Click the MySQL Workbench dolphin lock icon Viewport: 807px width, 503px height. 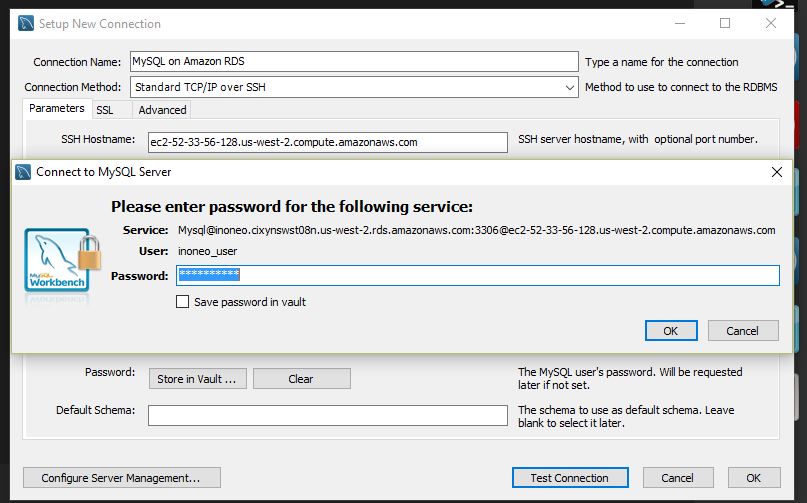(x=62, y=263)
